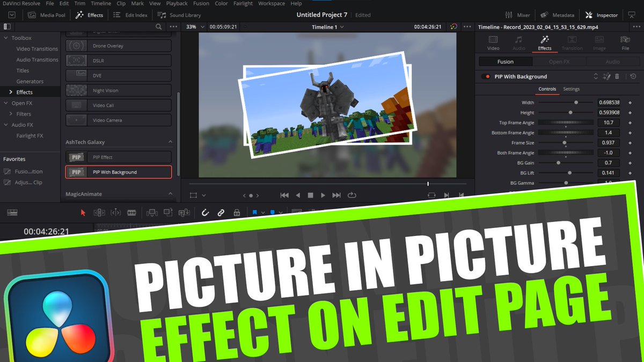
Task: Open the Playback menu
Action: [x=177, y=3]
